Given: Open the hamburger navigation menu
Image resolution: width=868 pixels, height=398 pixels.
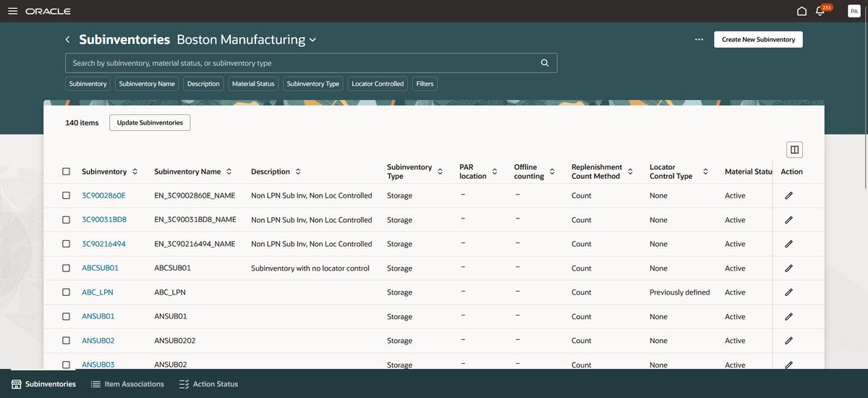Looking at the screenshot, I should coord(12,12).
